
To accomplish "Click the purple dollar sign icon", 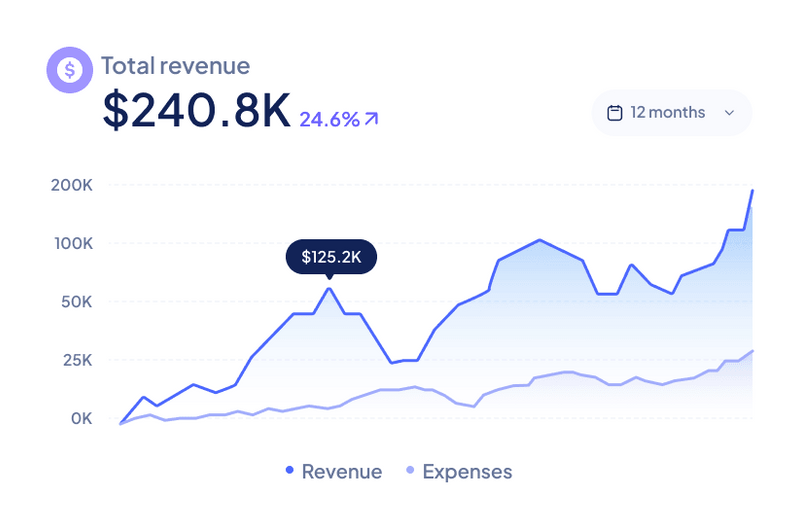I will coord(69,69).
